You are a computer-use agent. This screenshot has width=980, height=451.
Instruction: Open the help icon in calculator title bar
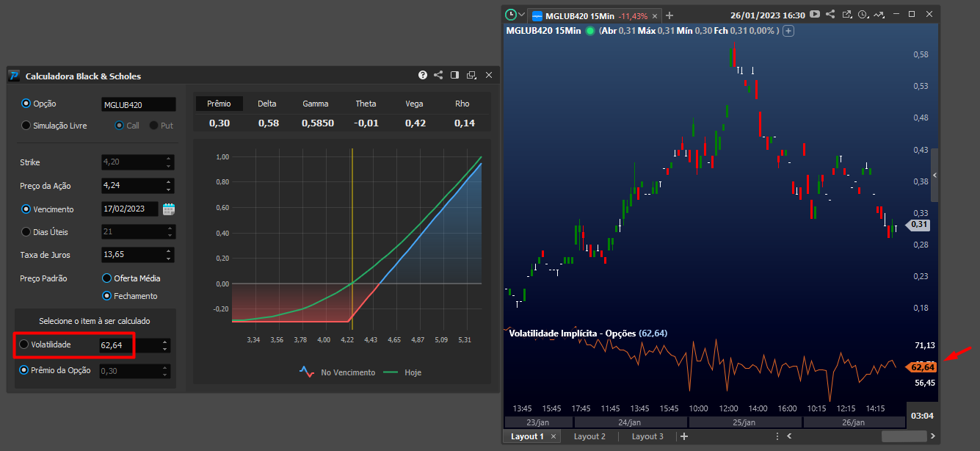(423, 75)
